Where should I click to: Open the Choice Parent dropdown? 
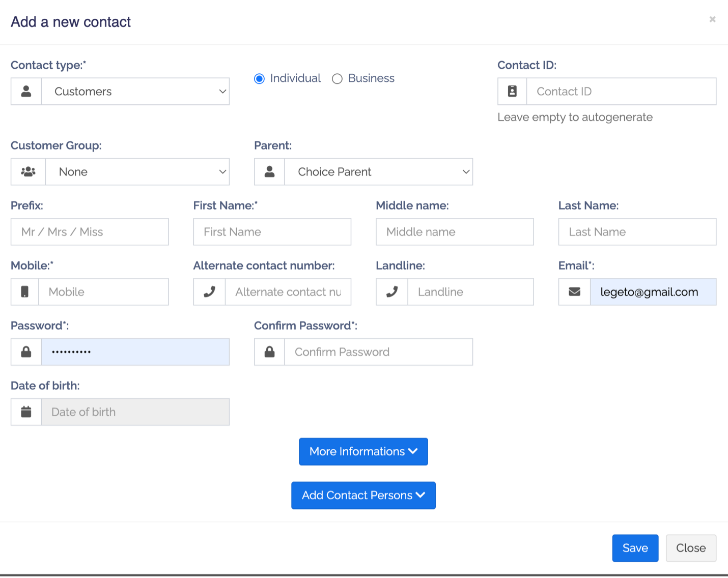point(378,172)
